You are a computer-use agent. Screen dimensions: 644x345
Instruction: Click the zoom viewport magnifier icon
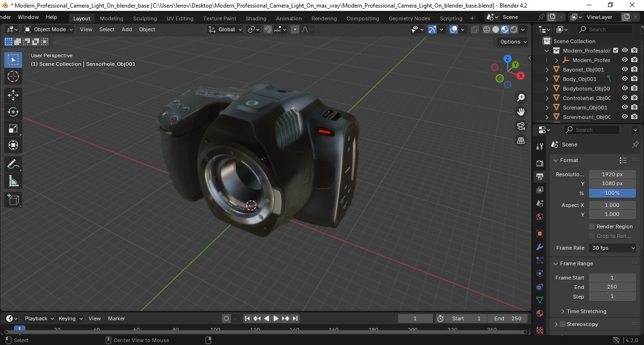(x=521, y=98)
